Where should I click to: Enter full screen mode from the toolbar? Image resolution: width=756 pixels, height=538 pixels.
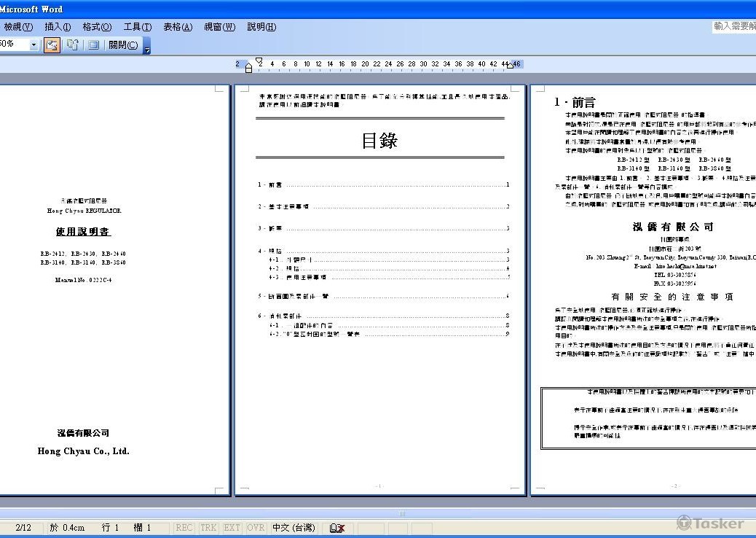tap(93, 44)
